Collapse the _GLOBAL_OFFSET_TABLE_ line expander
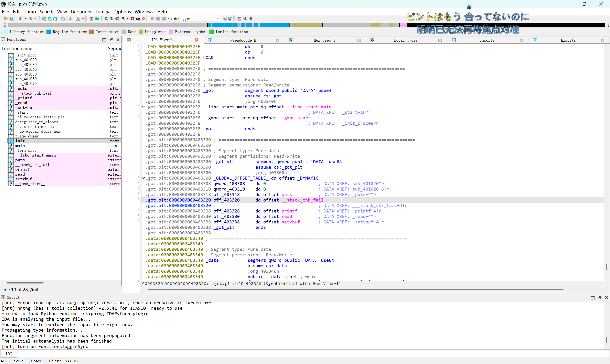 point(143,178)
